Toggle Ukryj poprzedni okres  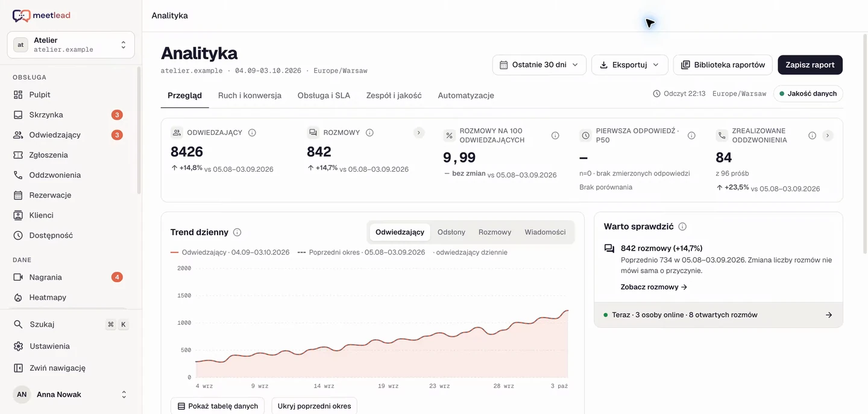pos(314,406)
